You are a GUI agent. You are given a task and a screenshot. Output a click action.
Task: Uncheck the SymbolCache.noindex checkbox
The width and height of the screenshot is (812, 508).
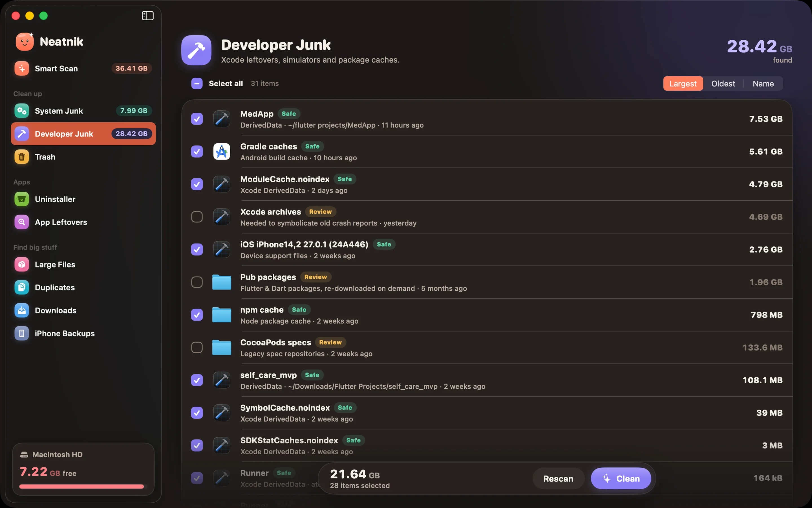197,413
